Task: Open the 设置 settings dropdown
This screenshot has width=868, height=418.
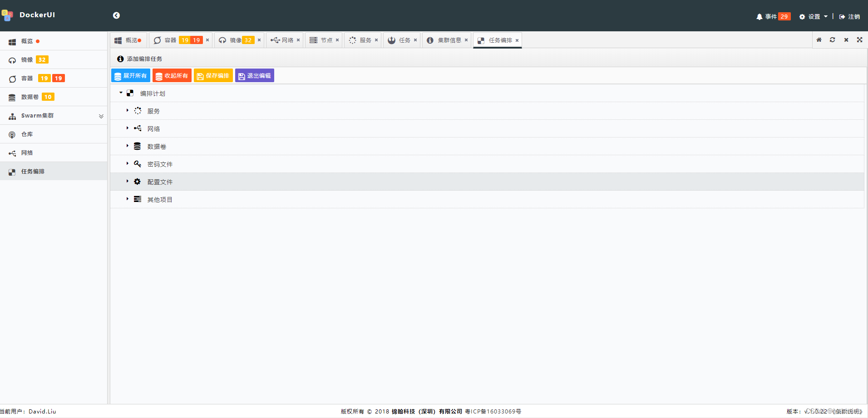Action: coord(813,17)
